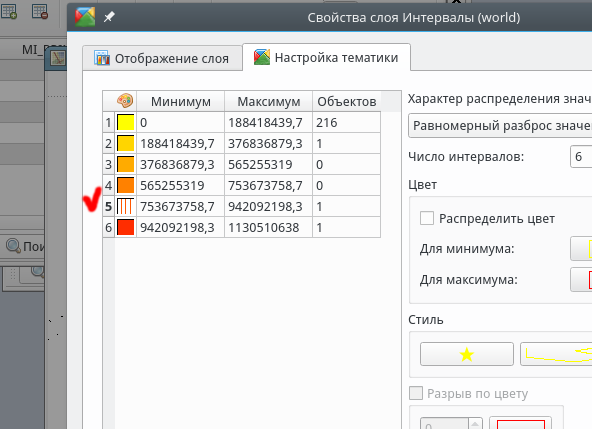The width and height of the screenshot is (592, 429).
Task: Click minimum cell 376836879,3 in row 3
Action: coord(180,164)
